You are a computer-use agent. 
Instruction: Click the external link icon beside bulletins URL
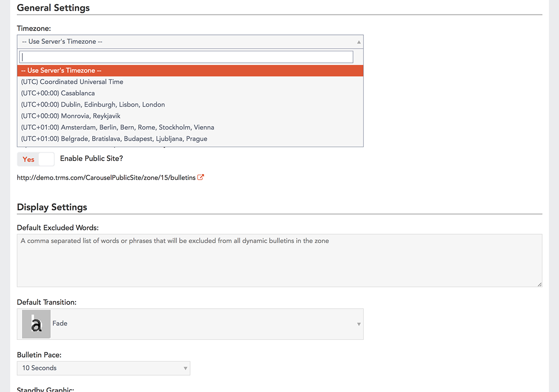tap(201, 177)
